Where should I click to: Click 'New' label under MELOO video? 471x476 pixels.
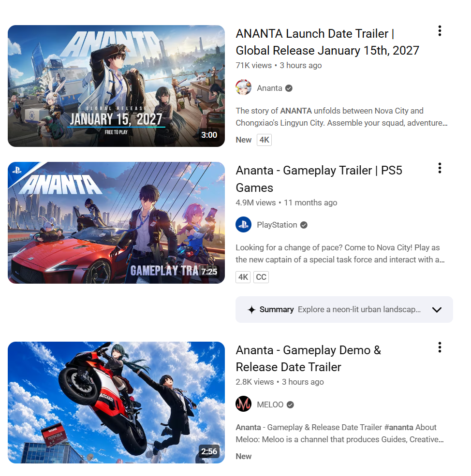click(243, 456)
